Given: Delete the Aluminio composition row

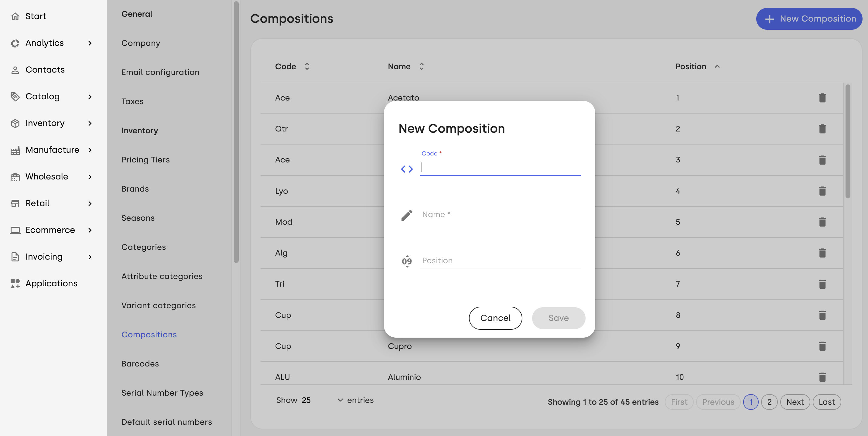Looking at the screenshot, I should pyautogui.click(x=822, y=377).
